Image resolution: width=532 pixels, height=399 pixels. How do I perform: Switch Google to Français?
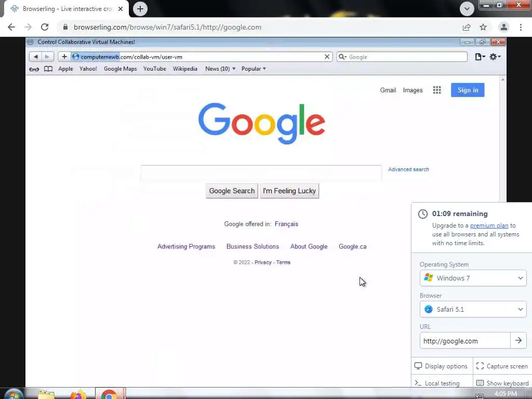pos(286,224)
